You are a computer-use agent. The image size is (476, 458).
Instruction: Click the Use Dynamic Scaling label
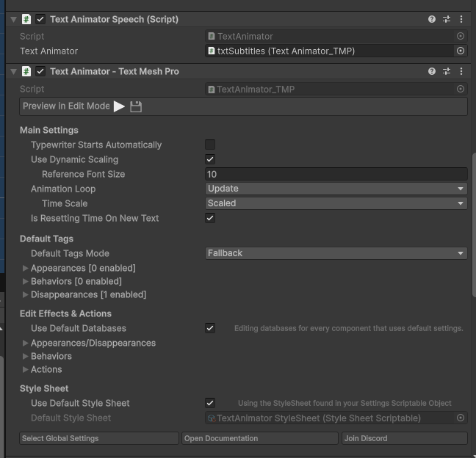pyautogui.click(x=75, y=159)
